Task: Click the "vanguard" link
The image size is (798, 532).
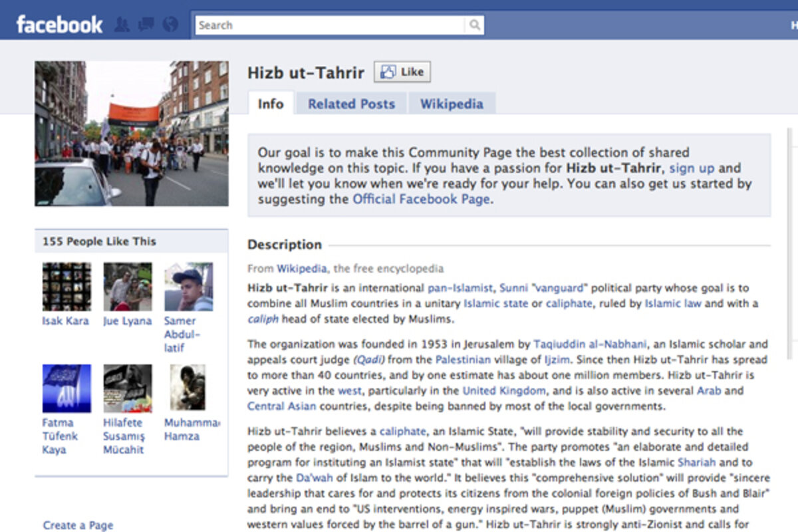Action: point(560,288)
